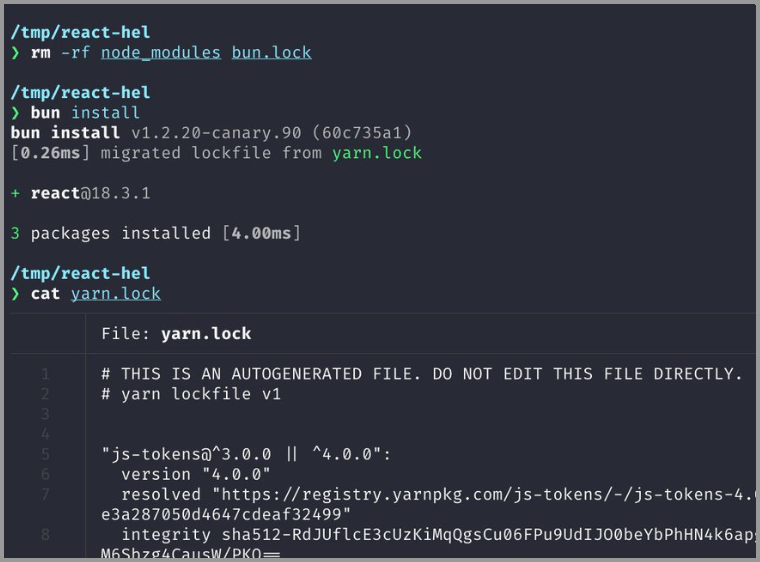The width and height of the screenshot is (760, 562).
Task: Click the "3 packages installed" summary line
Action: [x=155, y=233]
